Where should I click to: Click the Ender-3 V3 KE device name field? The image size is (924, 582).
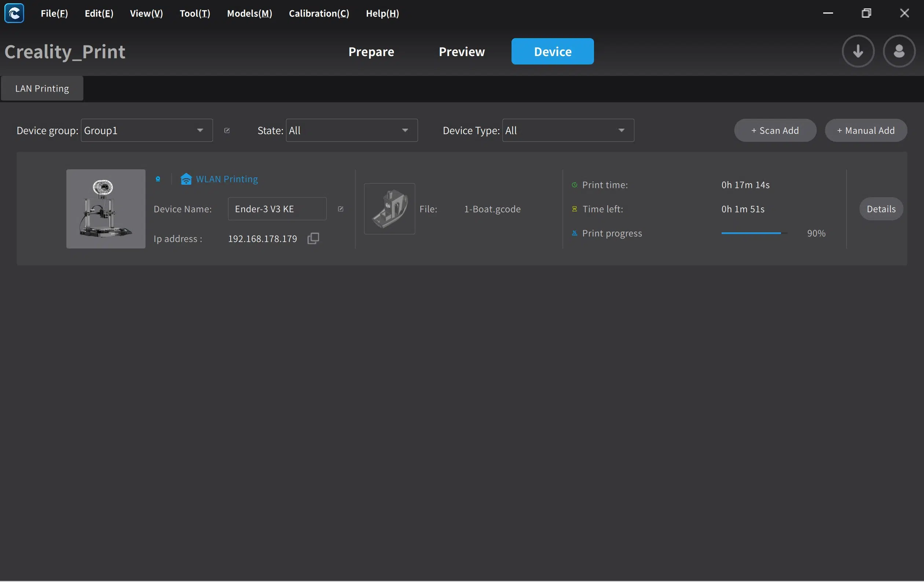(277, 209)
